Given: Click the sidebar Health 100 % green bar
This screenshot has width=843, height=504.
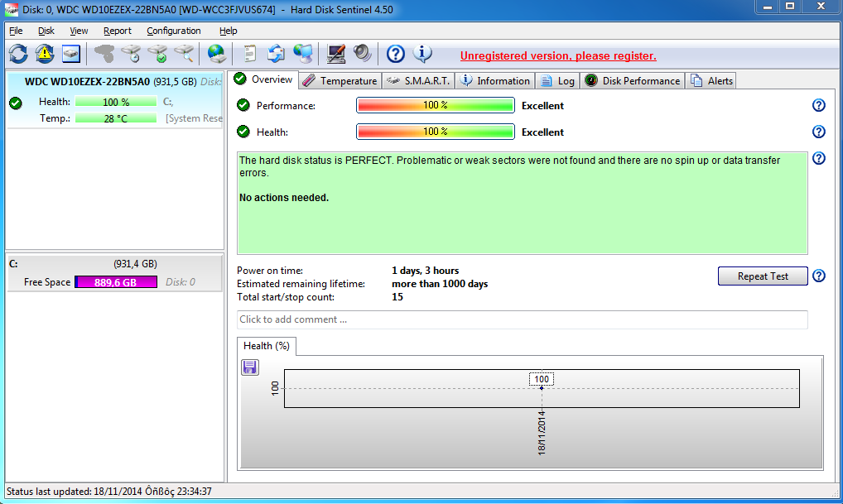Looking at the screenshot, I should pos(116,102).
